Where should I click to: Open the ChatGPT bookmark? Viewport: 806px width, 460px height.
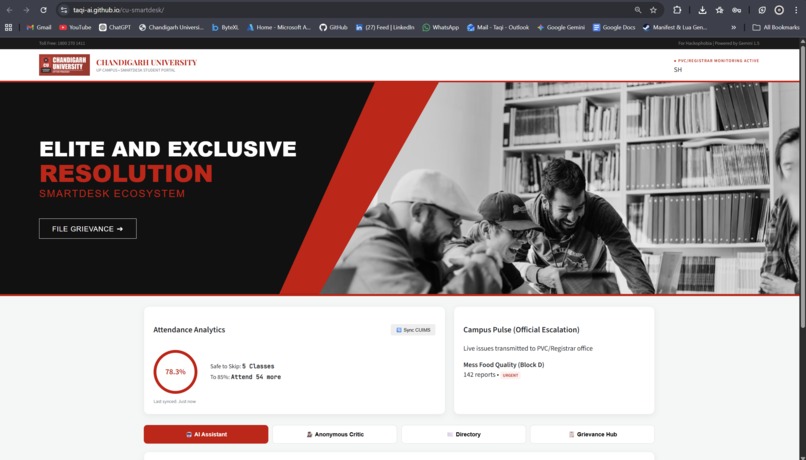(x=115, y=27)
